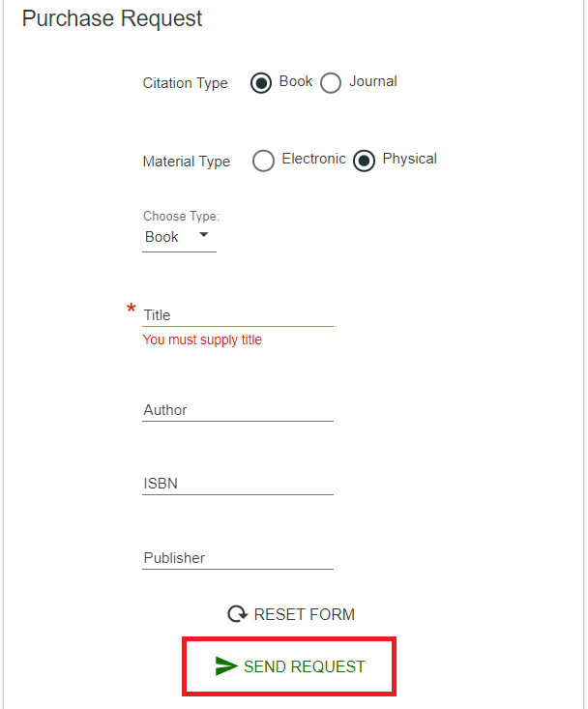
Task: Click into the Author text field
Action: tap(238, 410)
